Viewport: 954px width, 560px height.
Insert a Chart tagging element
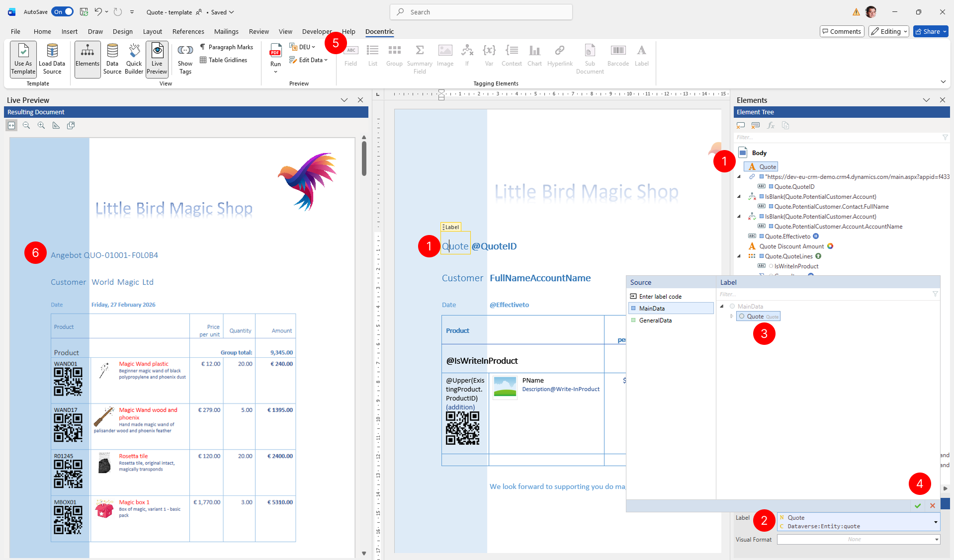(x=534, y=56)
